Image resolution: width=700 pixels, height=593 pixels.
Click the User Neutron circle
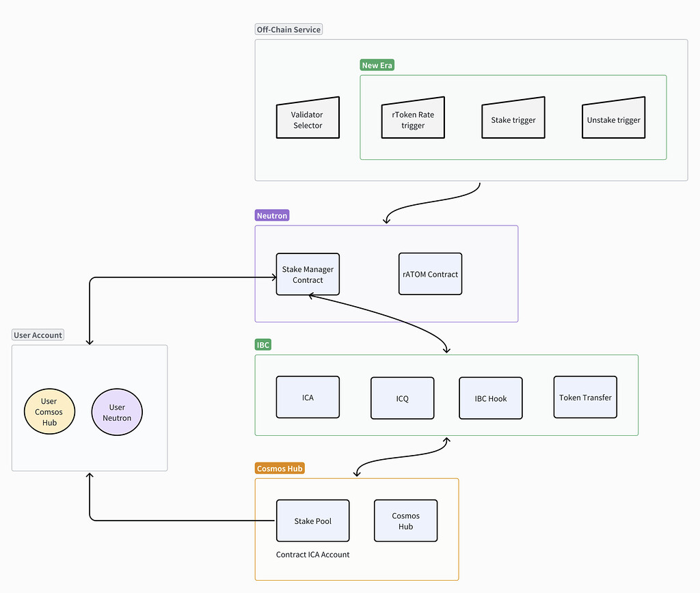116,411
